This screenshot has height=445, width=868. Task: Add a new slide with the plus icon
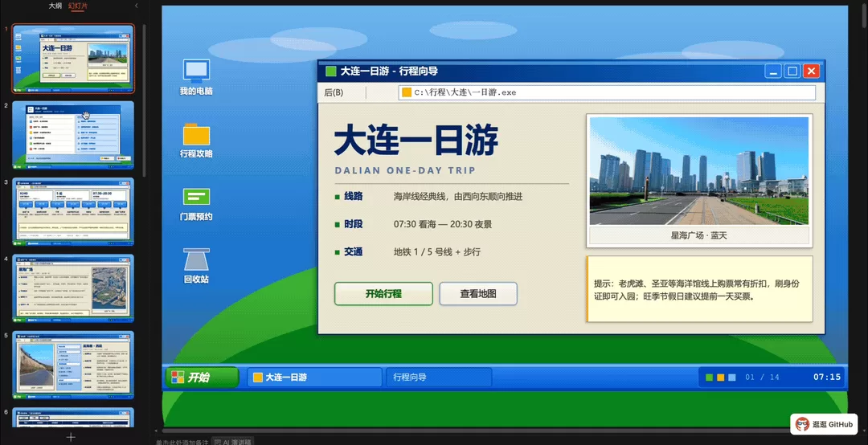pyautogui.click(x=71, y=437)
